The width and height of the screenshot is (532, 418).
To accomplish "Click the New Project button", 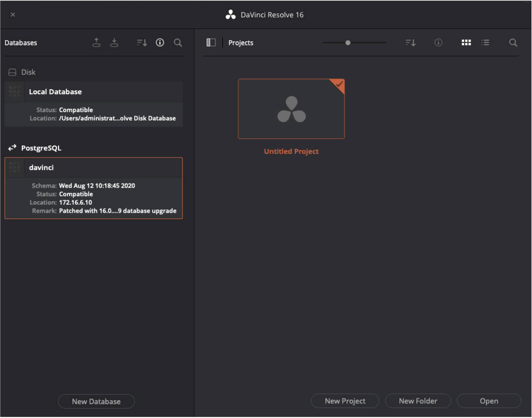I will 345,401.
